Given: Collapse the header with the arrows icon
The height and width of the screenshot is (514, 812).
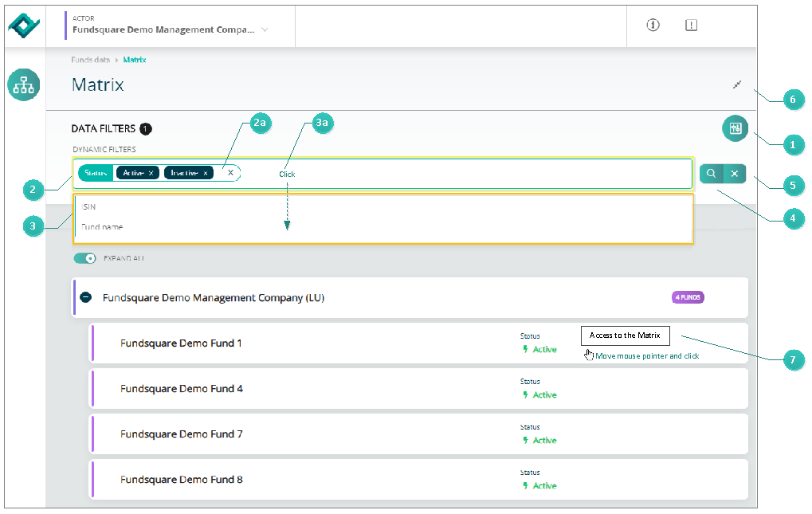Looking at the screenshot, I should (737, 84).
